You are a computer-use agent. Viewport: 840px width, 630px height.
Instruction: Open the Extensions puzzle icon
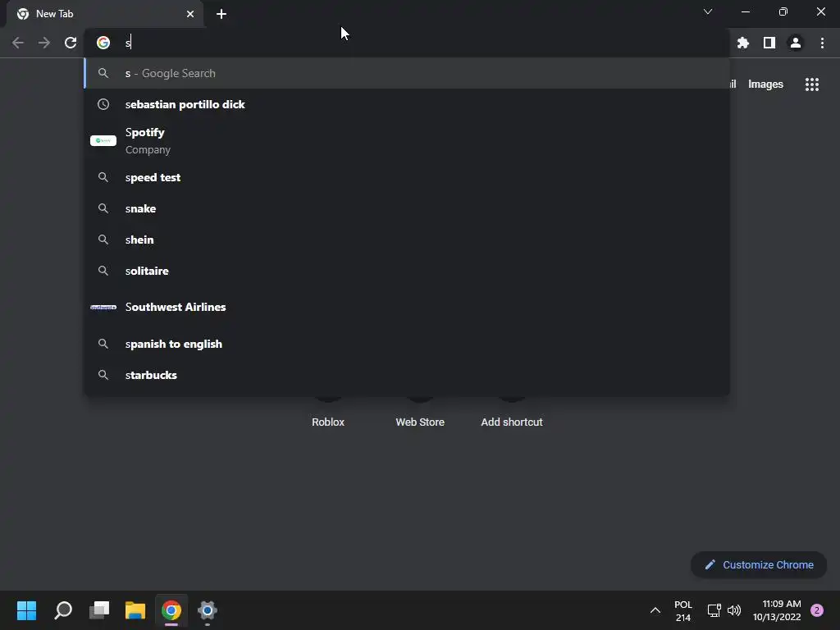742,43
